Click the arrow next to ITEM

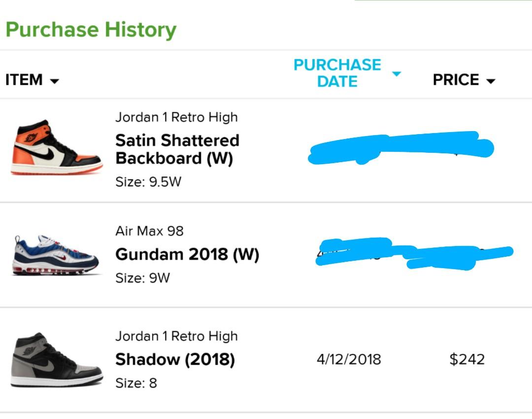click(54, 81)
